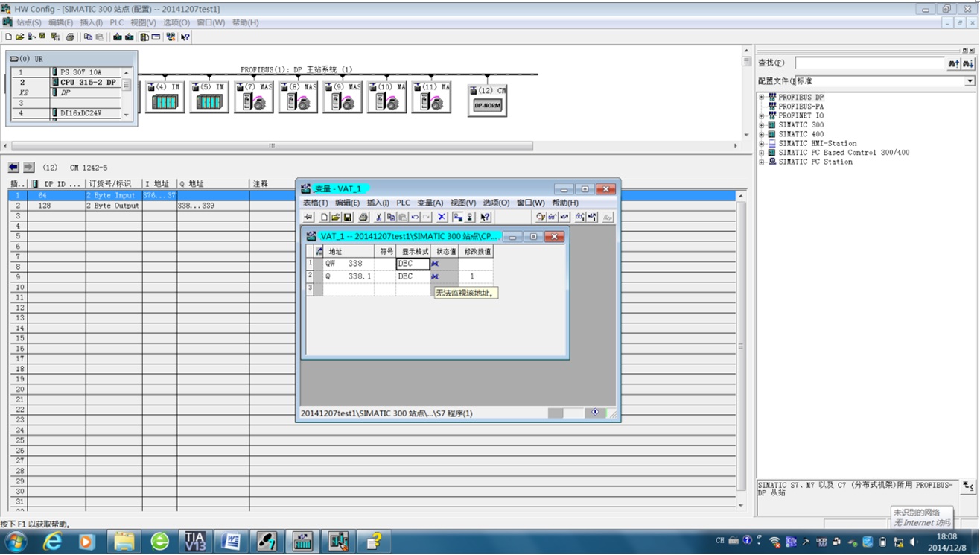Click the Open icon in VAT_1 toolbar
This screenshot has height=555, width=980.
336,217
